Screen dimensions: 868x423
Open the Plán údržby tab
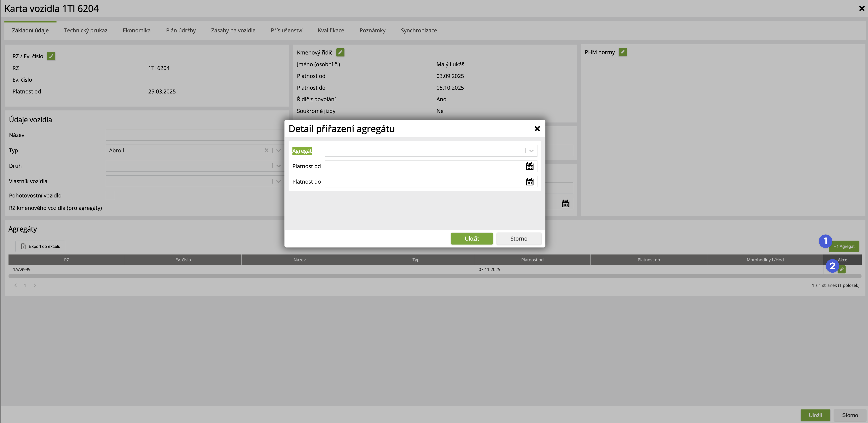pos(181,30)
